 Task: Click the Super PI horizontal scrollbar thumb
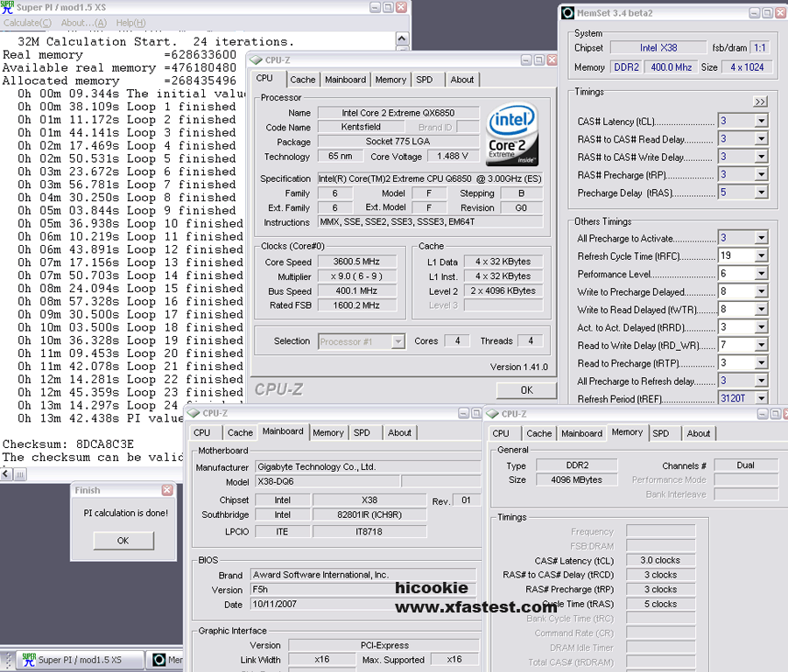point(19,474)
